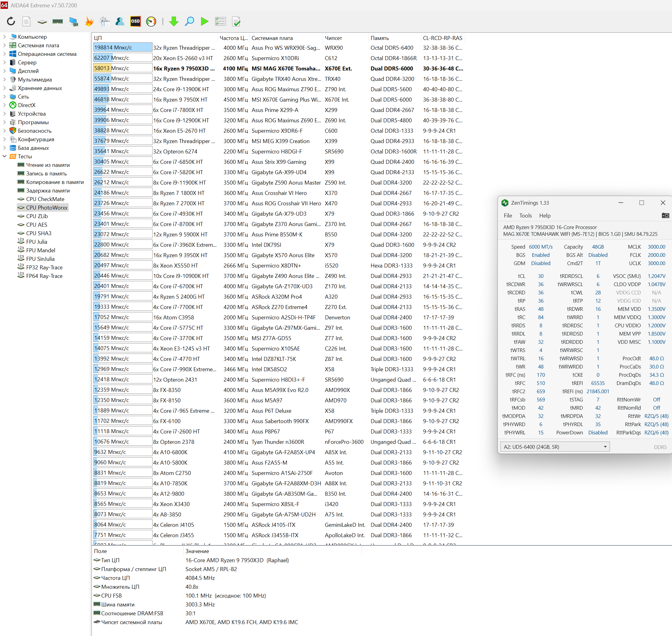Click the gauge SensorPanel icon

(x=151, y=21)
